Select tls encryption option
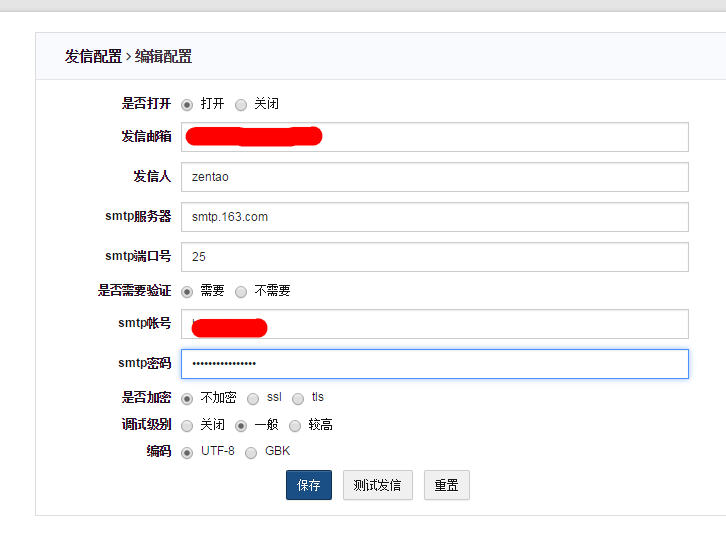The image size is (726, 536). coord(297,398)
